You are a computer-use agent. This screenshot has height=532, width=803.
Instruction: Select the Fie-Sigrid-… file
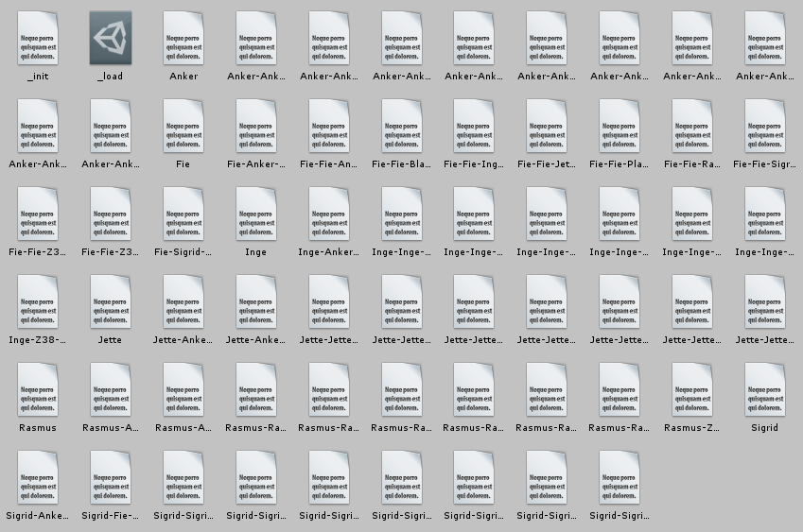(x=183, y=215)
